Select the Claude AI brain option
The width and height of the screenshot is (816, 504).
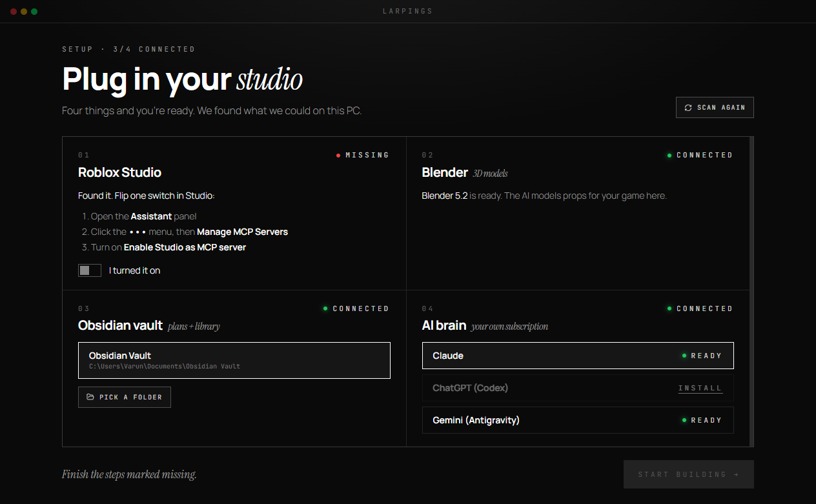coord(578,356)
